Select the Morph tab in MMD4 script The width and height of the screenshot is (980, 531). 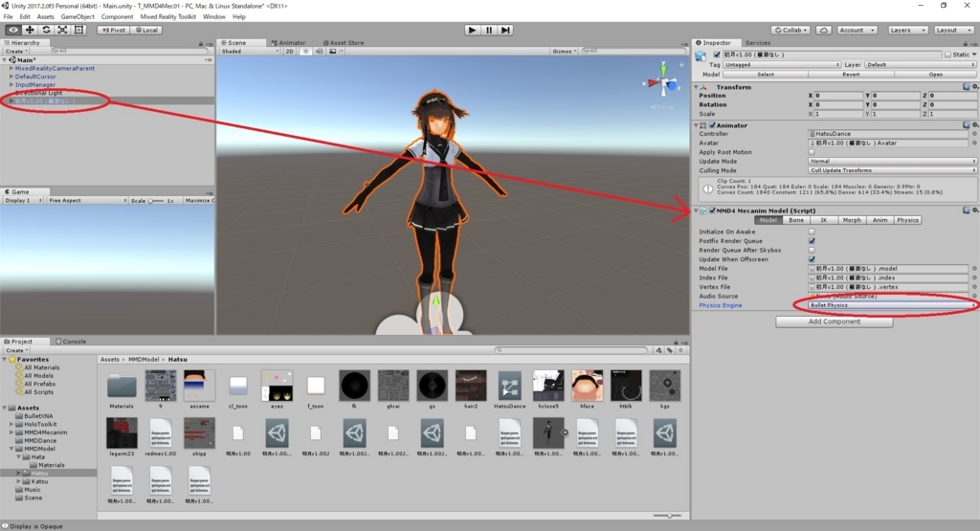851,220
